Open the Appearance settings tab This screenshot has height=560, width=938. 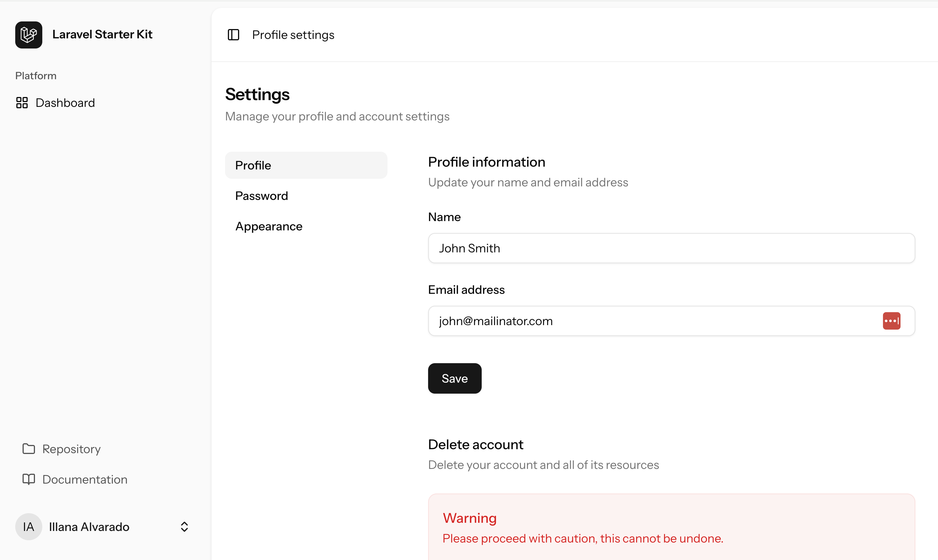[269, 226]
